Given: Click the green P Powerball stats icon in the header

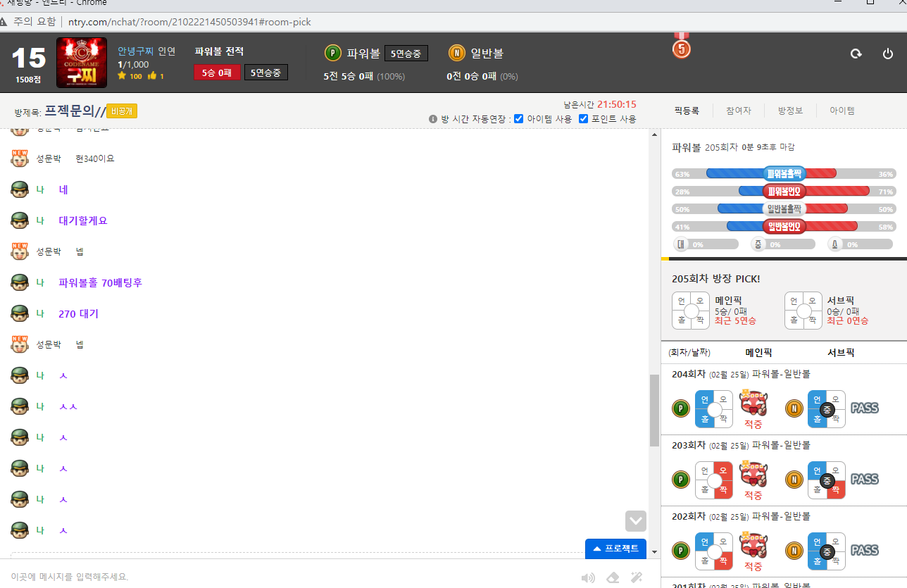Looking at the screenshot, I should (x=333, y=53).
